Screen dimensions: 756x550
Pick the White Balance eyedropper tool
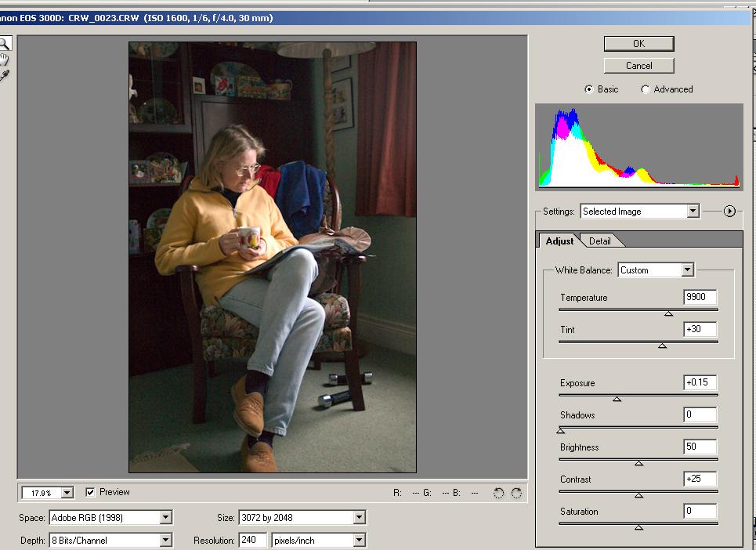(x=4, y=75)
